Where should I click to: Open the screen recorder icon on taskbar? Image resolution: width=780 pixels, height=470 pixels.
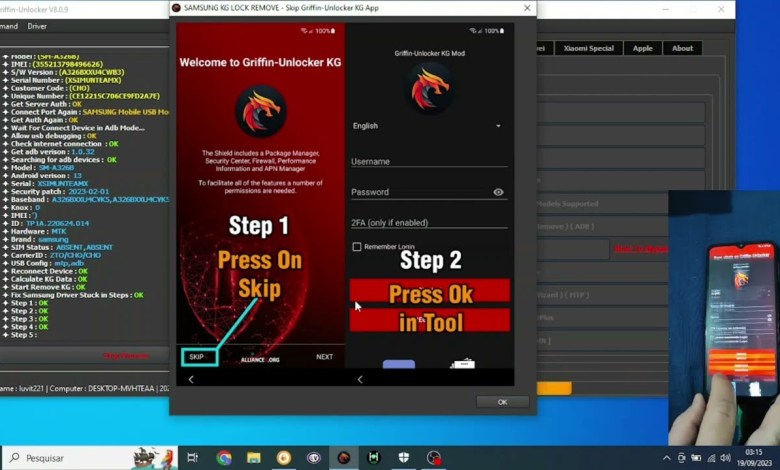click(434, 458)
